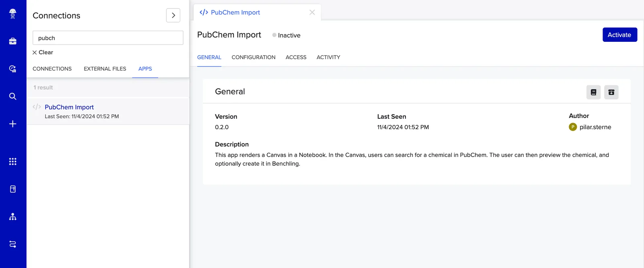Click the pubch search input field
The height and width of the screenshot is (268, 644).
point(108,38)
